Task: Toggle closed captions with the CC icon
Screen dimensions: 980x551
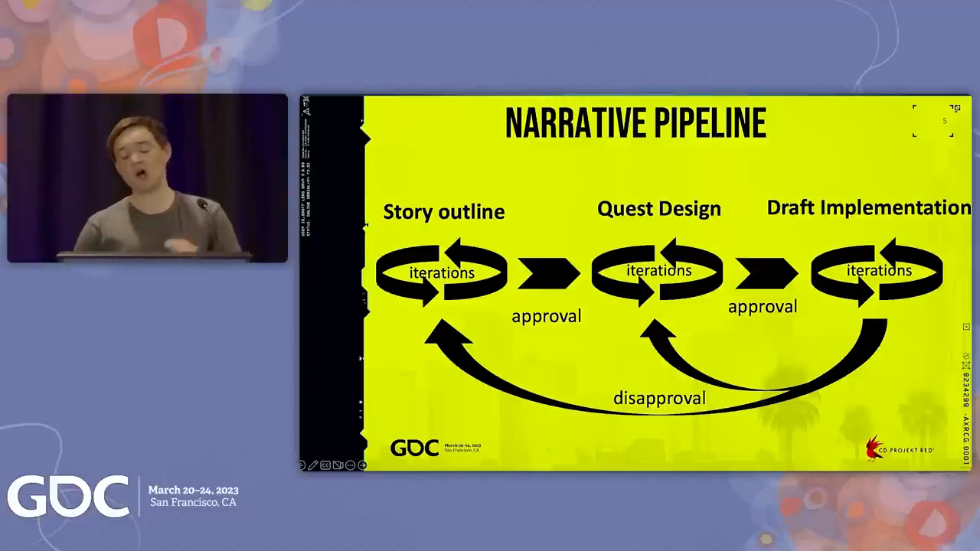Action: tap(325, 465)
